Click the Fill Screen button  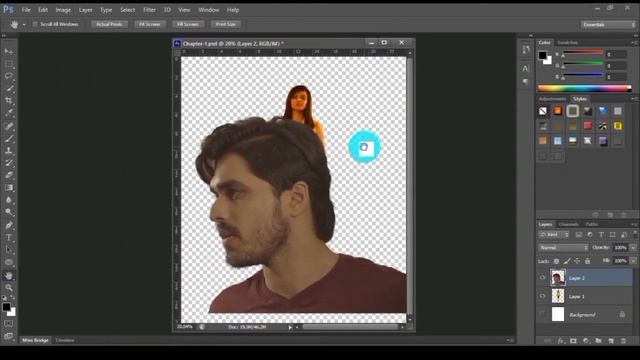click(188, 24)
